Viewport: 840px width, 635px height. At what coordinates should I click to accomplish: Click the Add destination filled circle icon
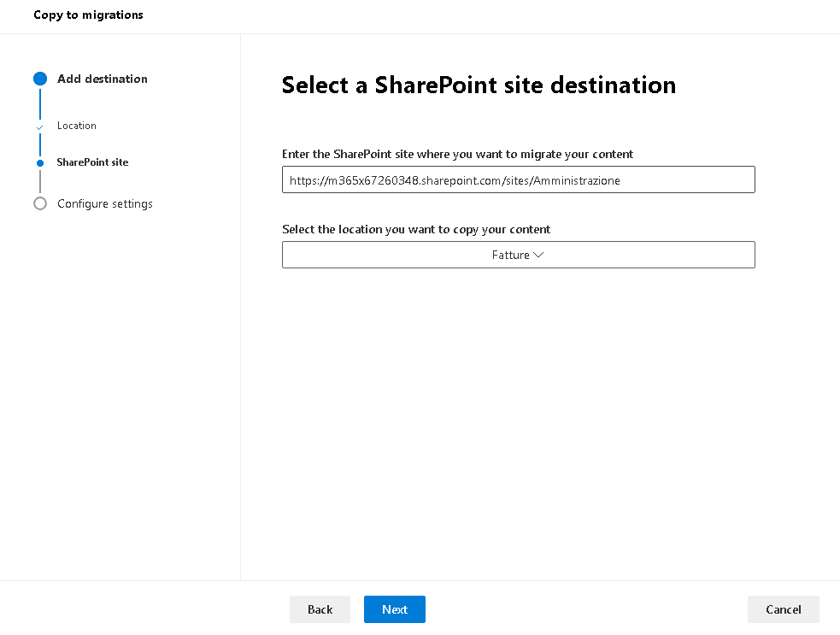pyautogui.click(x=40, y=79)
